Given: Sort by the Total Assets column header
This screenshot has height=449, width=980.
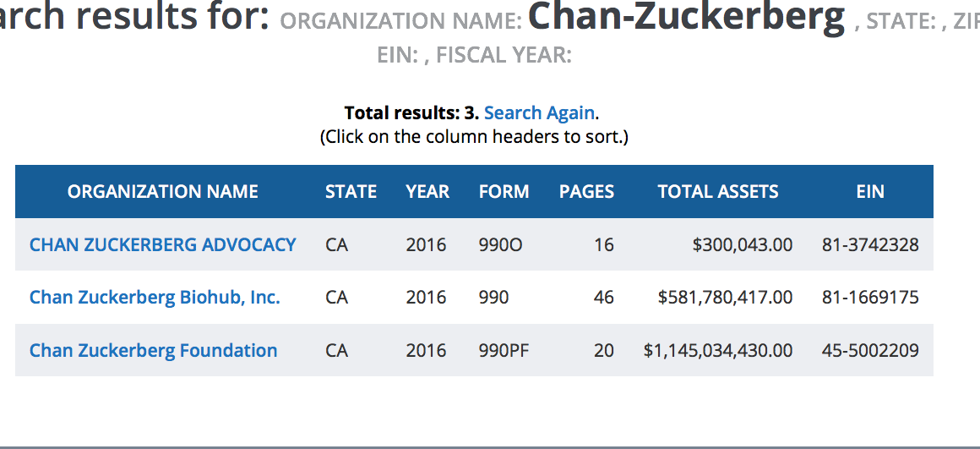Looking at the screenshot, I should tap(718, 192).
